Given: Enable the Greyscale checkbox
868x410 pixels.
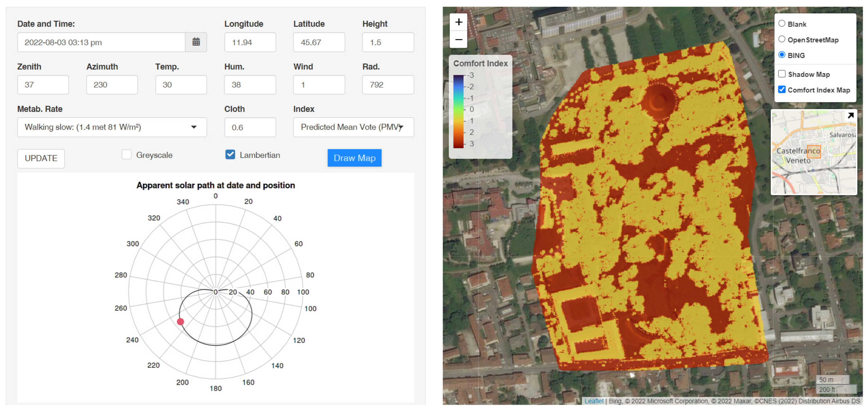Looking at the screenshot, I should pyautogui.click(x=127, y=155).
